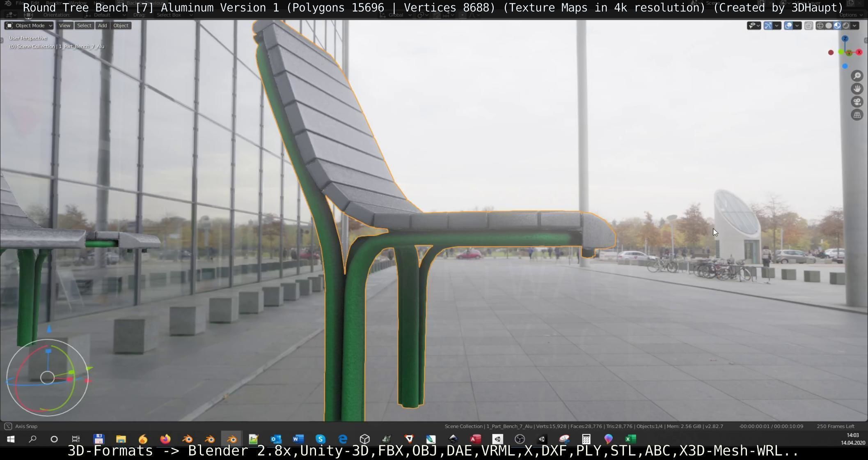Toggle X-ray mode
Image resolution: width=868 pixels, height=460 pixels.
pos(808,25)
